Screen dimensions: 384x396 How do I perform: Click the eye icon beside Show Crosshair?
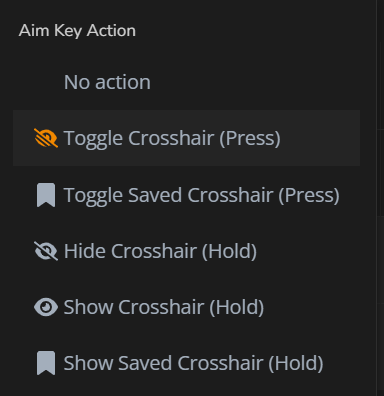coord(46,307)
